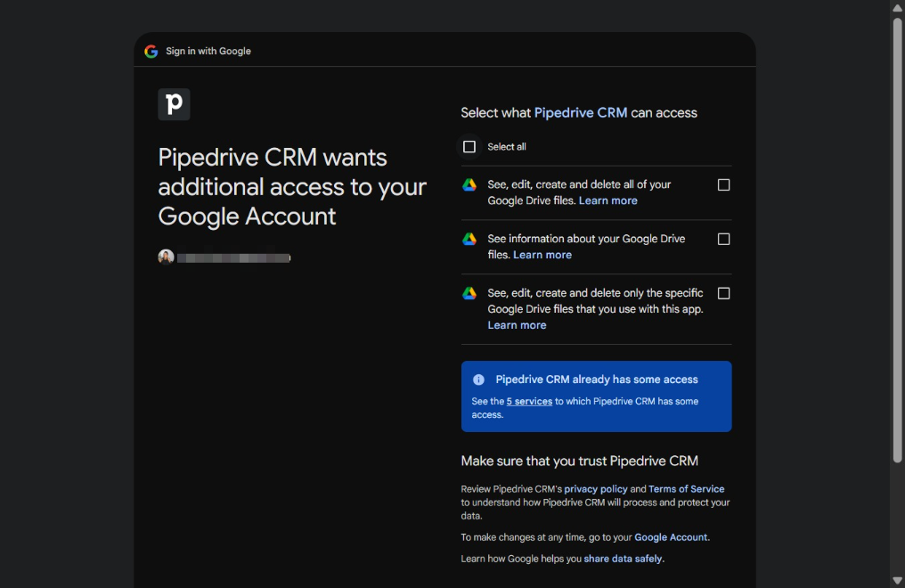The image size is (905, 588).
Task: Open Pipedrive CRM link in the heading
Action: point(580,113)
